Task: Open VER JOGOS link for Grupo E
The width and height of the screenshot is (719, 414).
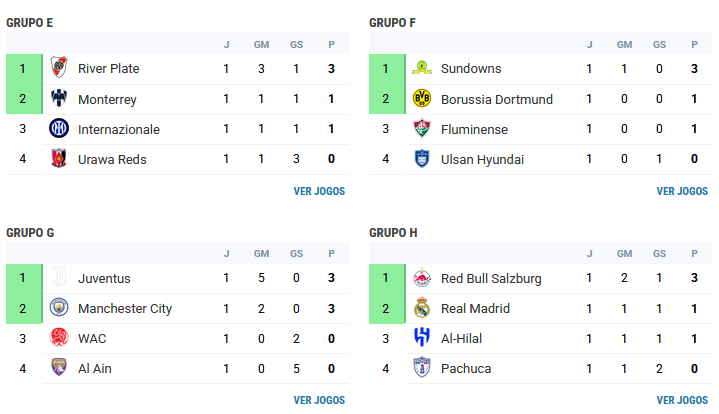Action: click(x=319, y=191)
